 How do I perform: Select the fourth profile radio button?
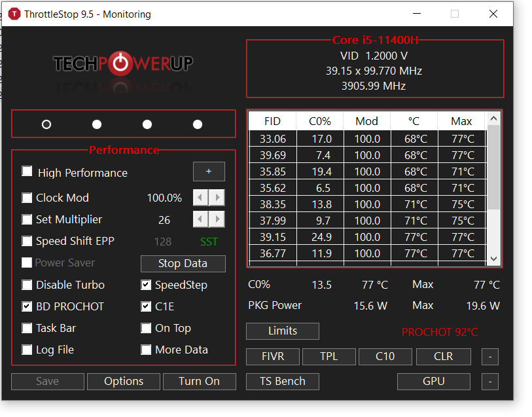198,124
